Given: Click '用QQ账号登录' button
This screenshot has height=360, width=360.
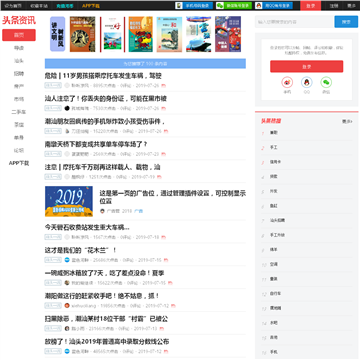Looking at the screenshot, I should 274,5.
